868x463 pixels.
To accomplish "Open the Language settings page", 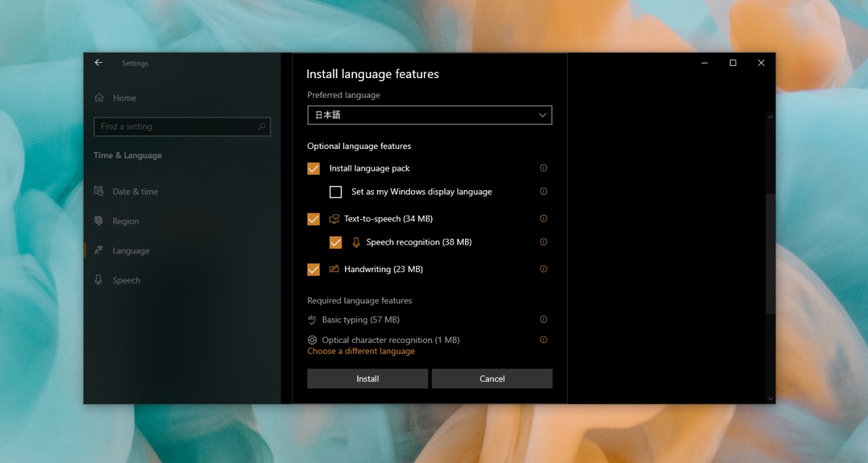I will click(x=131, y=251).
